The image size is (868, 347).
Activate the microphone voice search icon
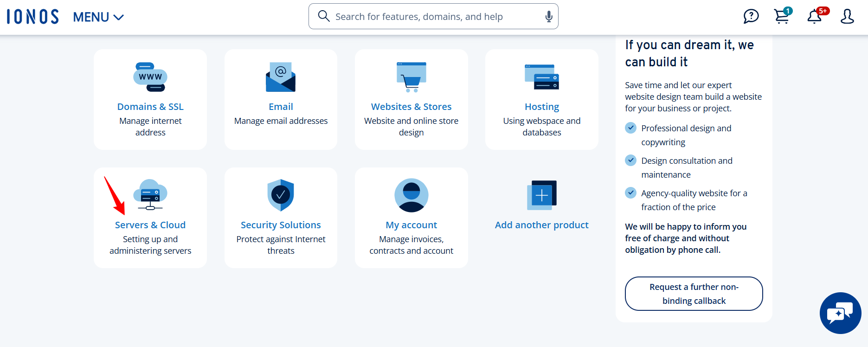pos(549,17)
